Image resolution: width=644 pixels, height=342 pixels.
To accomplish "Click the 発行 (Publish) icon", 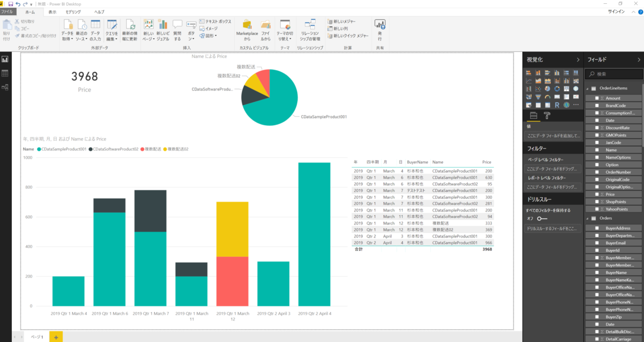I will (380, 31).
